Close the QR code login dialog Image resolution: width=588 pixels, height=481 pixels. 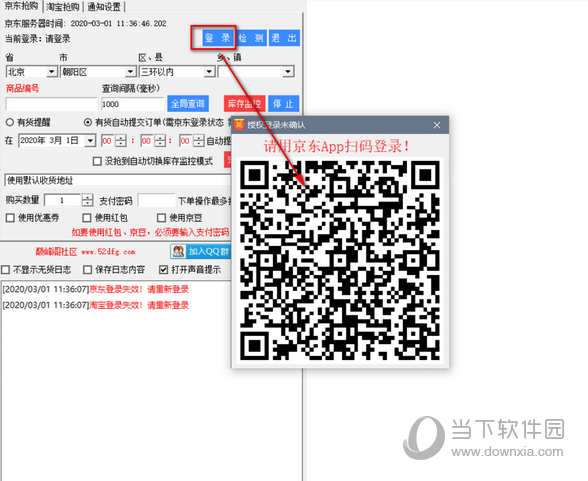click(437, 125)
